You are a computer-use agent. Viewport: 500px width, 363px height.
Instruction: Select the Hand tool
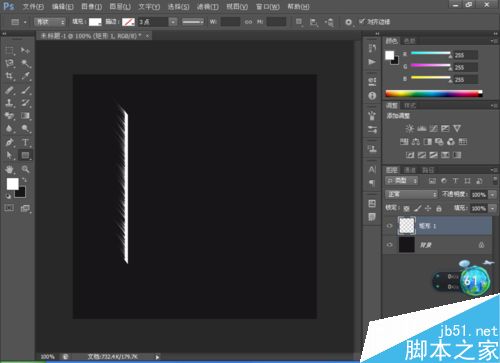(x=9, y=169)
